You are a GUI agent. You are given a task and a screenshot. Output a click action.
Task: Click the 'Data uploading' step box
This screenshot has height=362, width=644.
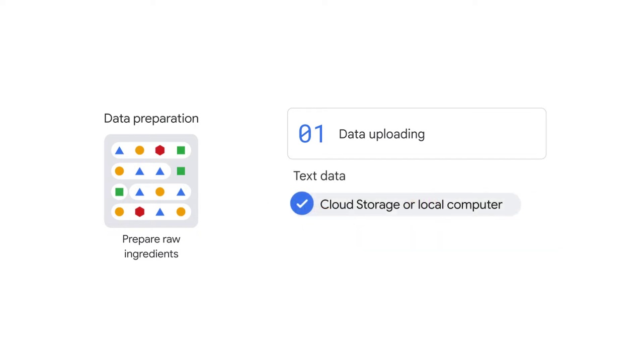point(417,134)
